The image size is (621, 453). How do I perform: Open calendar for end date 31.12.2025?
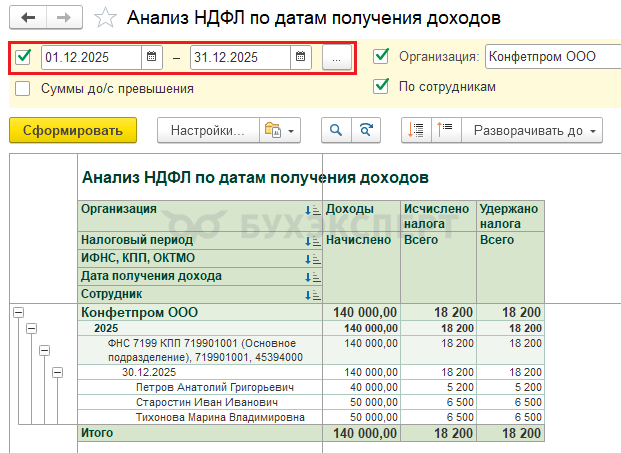click(300, 57)
